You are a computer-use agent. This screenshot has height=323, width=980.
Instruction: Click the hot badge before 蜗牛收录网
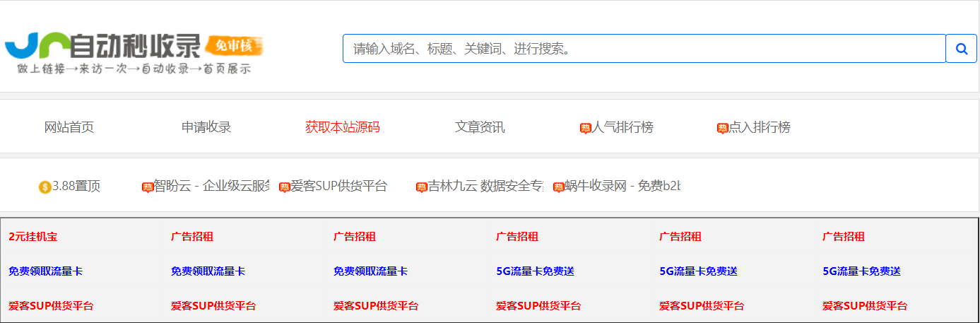[558, 187]
